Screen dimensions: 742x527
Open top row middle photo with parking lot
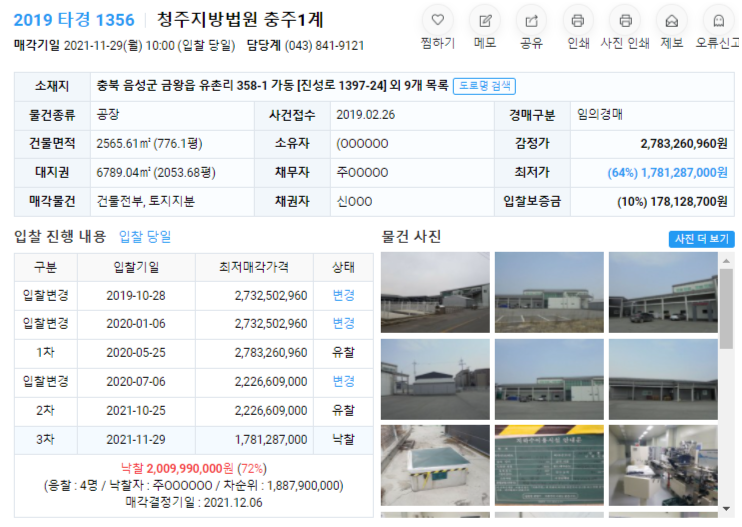(x=549, y=292)
